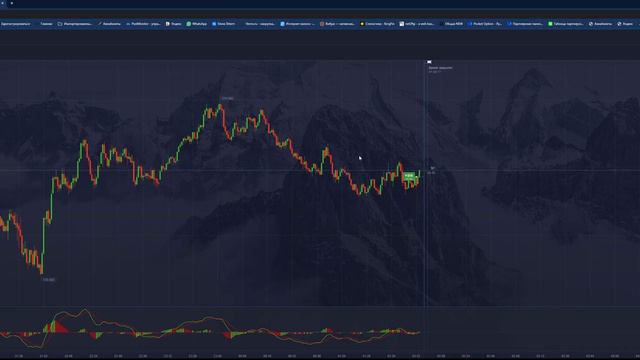Open the Таблица партнерс bookmark

coord(566,24)
